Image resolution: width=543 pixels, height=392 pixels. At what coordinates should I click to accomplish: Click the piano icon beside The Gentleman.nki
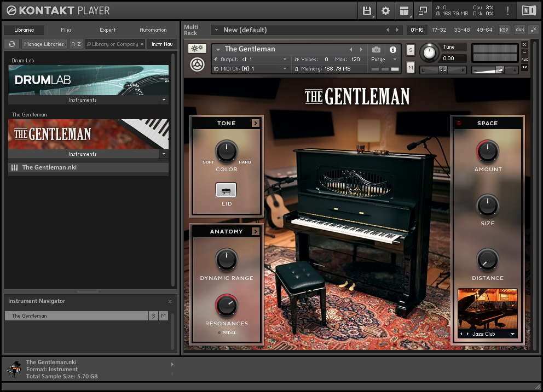tap(15, 167)
